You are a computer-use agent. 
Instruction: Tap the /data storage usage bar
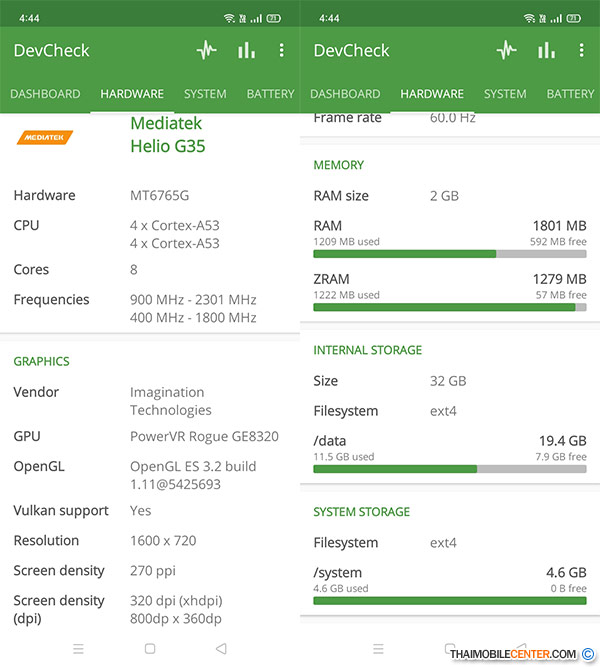(450, 469)
